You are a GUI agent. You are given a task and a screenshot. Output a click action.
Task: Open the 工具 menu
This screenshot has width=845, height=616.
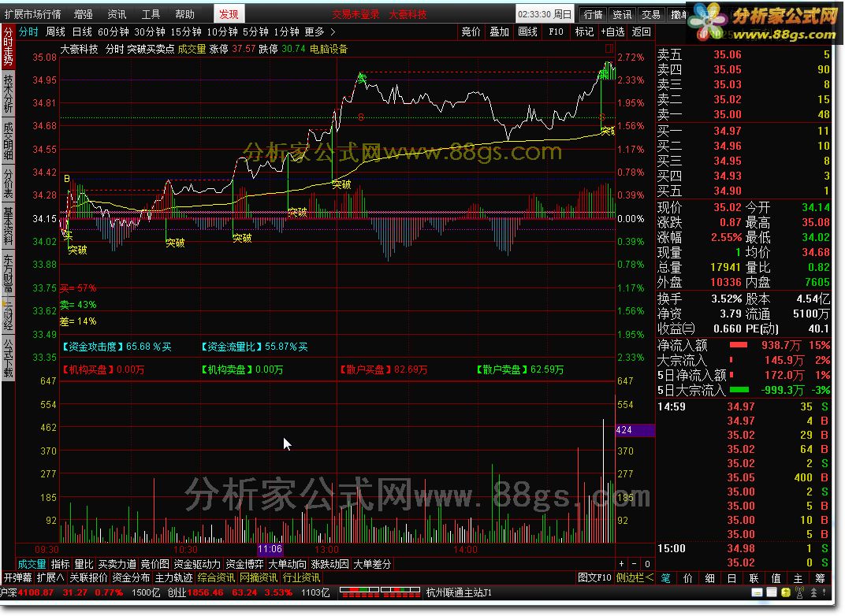[151, 14]
